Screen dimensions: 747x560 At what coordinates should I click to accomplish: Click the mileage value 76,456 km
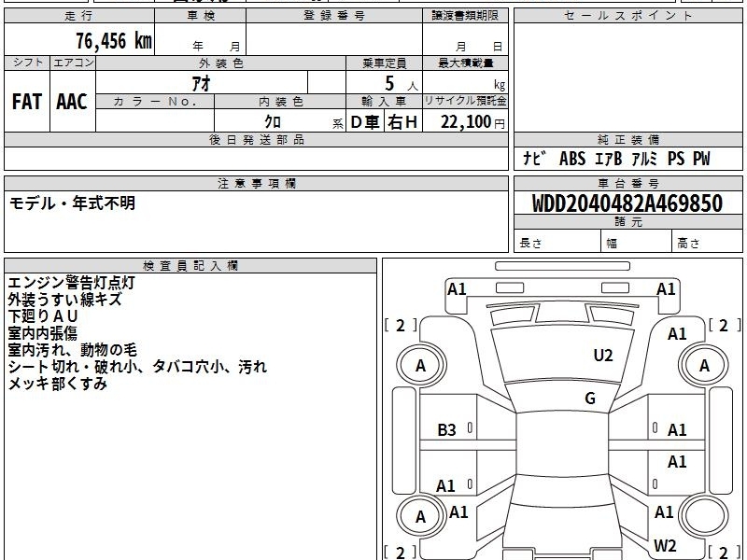[114, 40]
